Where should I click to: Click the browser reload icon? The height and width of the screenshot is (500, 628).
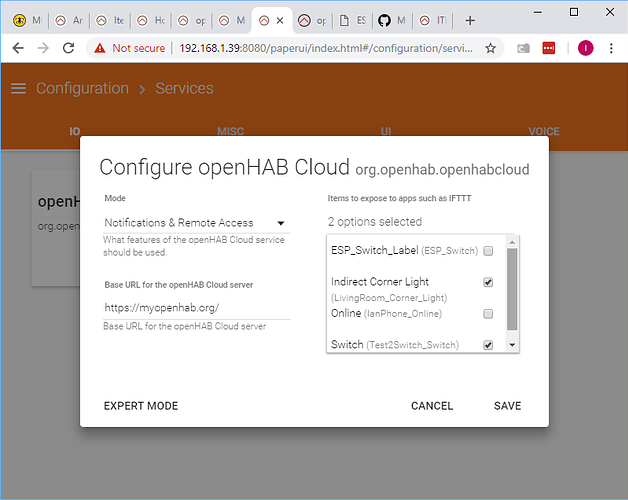click(x=68, y=48)
